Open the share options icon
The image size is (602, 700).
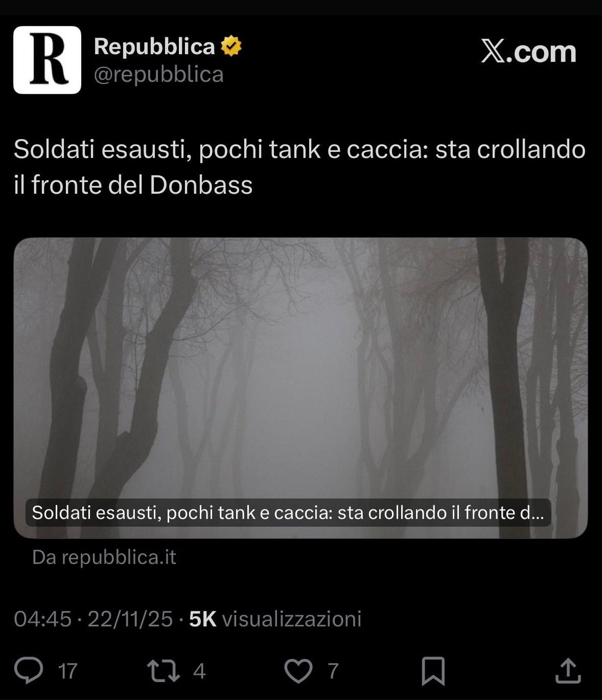coord(568,670)
